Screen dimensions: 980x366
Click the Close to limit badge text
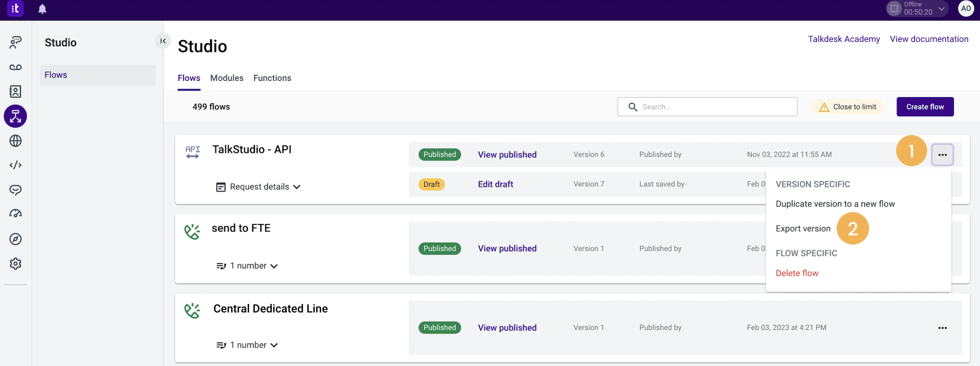[854, 107]
